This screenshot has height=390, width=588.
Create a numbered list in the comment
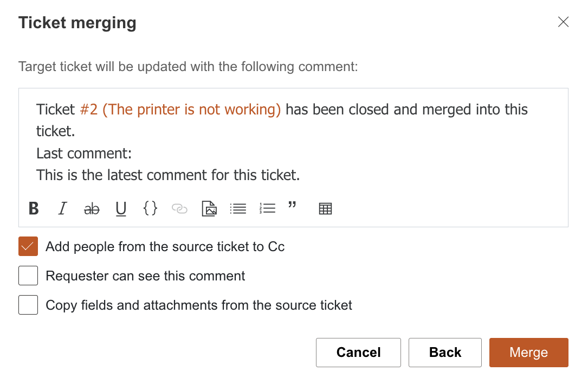[267, 208]
